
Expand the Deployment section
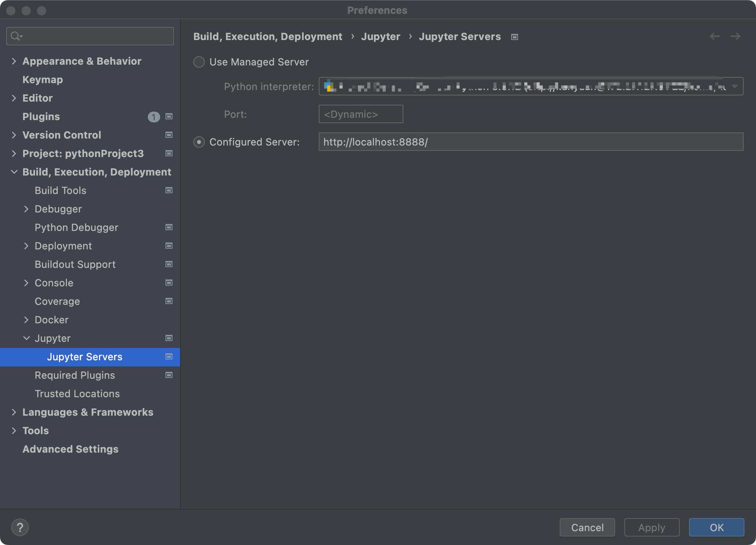pyautogui.click(x=27, y=246)
